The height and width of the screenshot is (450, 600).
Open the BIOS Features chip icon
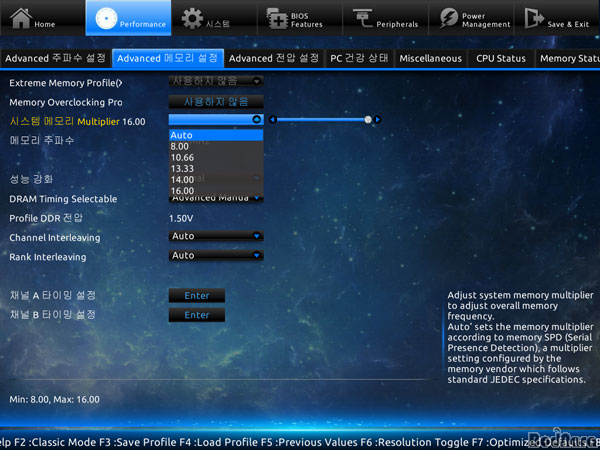point(276,17)
